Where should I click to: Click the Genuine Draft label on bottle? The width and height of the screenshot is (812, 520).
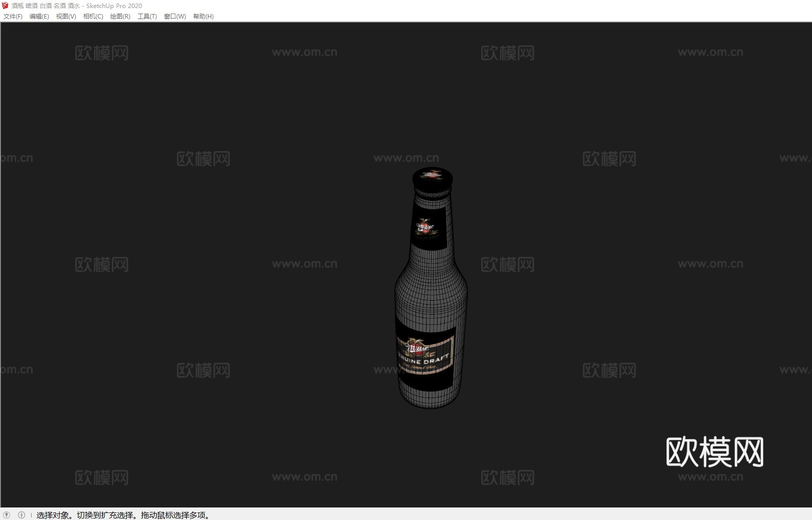pyautogui.click(x=426, y=355)
